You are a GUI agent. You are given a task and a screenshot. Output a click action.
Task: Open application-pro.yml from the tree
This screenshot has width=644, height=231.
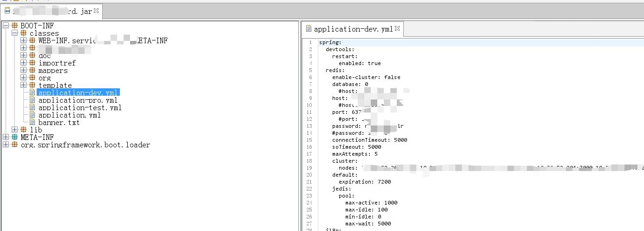78,100
